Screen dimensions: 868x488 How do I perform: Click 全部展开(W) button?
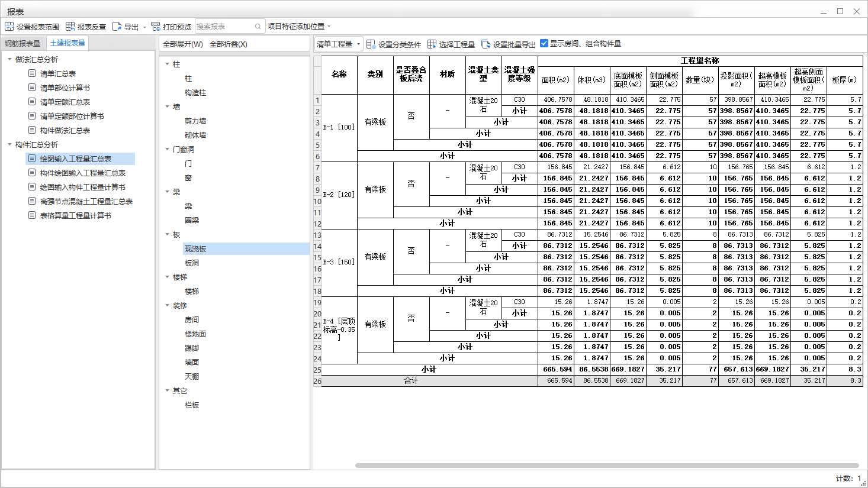pyautogui.click(x=183, y=44)
